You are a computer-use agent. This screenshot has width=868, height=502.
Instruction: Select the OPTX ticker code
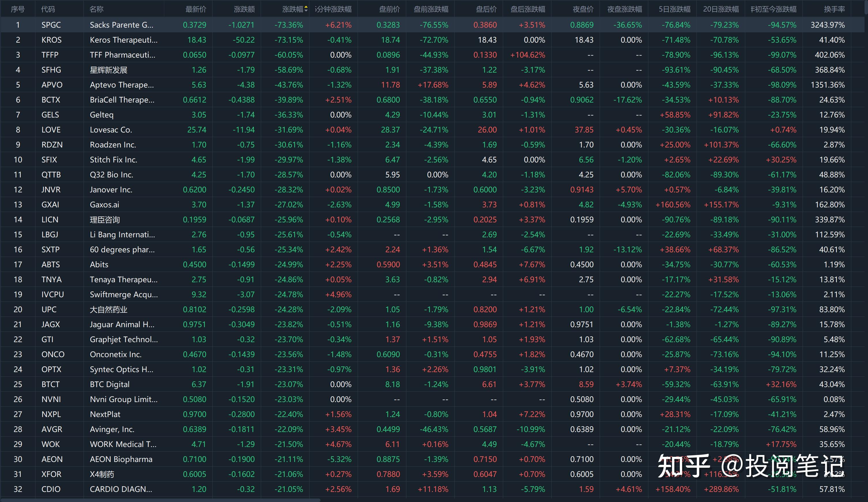click(51, 370)
